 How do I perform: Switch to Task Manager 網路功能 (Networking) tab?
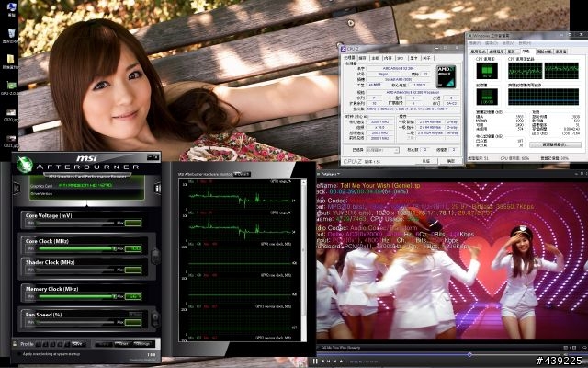pos(544,52)
